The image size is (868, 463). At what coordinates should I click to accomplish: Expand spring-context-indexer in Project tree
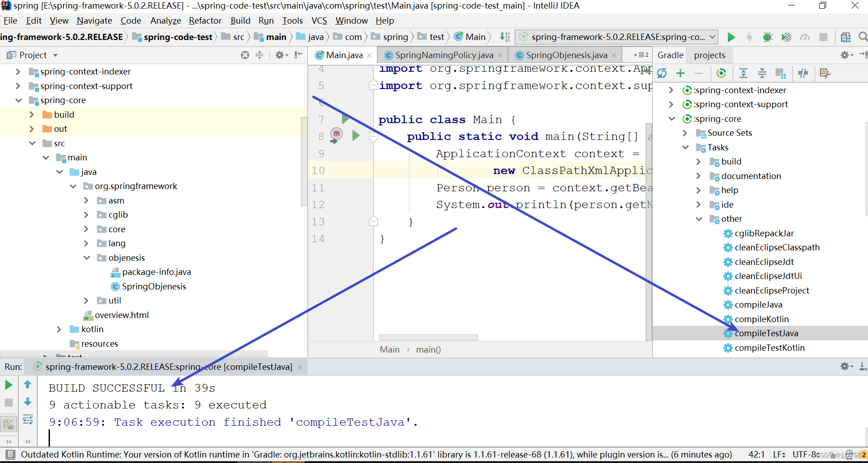coord(18,72)
